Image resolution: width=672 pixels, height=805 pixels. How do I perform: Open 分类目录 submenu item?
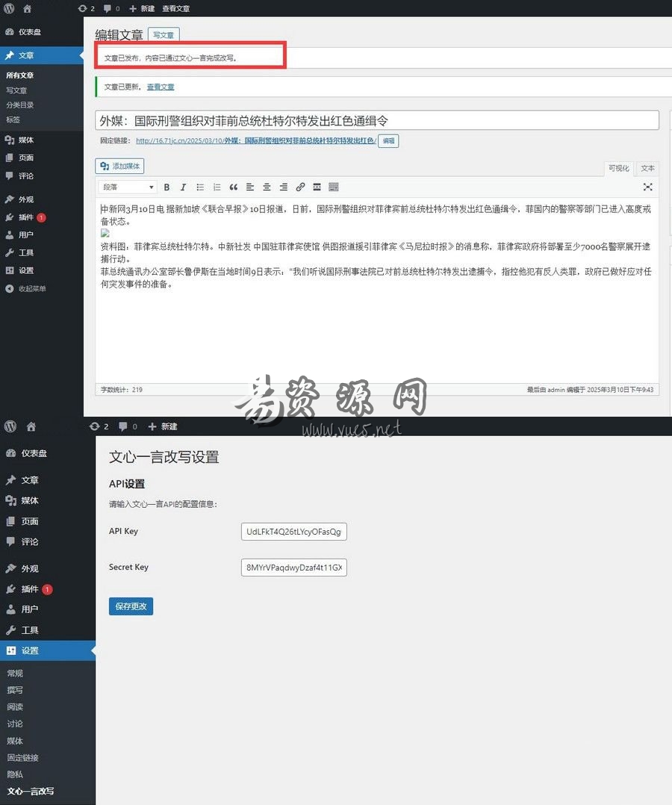coord(20,105)
